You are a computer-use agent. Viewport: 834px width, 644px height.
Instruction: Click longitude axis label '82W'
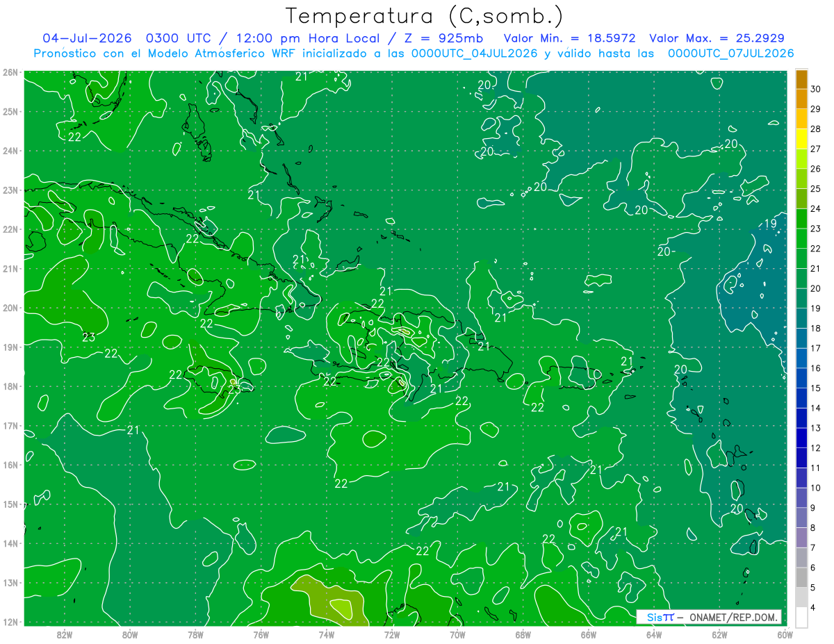tap(65, 634)
